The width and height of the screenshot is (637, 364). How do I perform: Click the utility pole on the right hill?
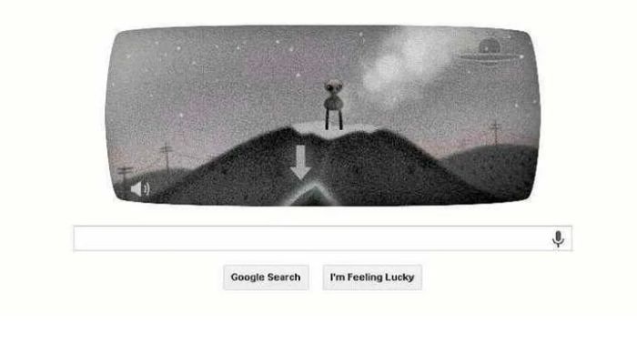[495, 133]
